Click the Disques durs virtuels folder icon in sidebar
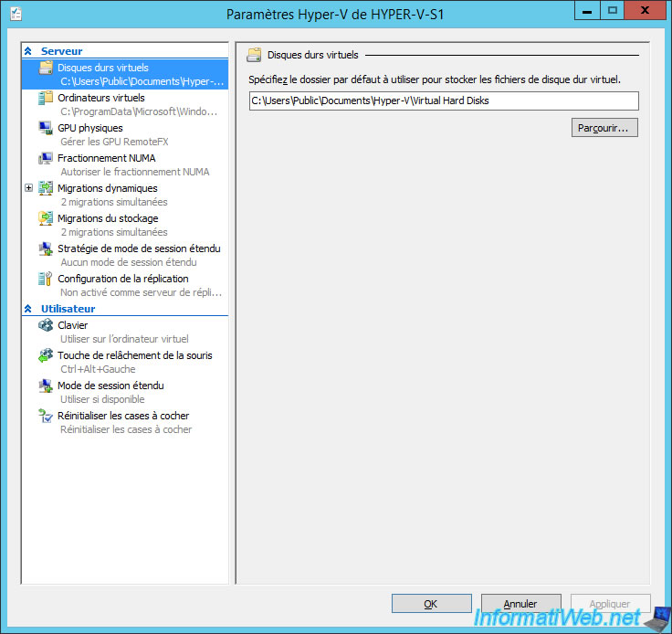 point(46,68)
